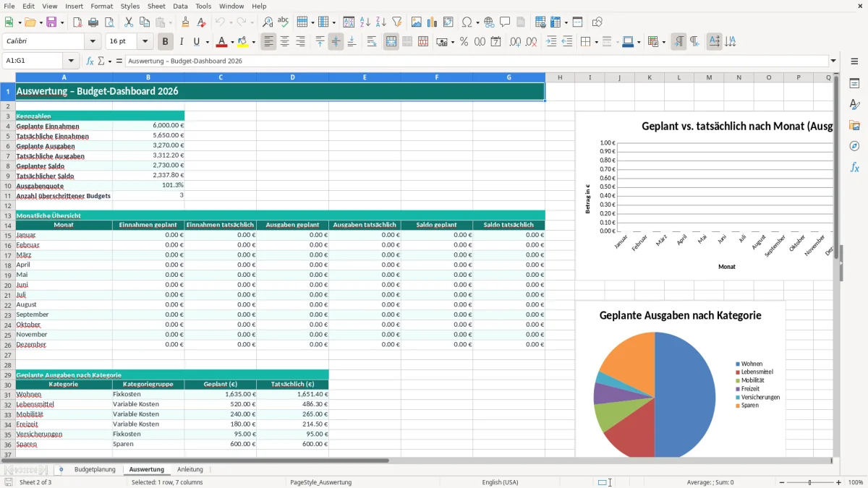Screen dimensions: 868x488
Task: Insert a special character Omega icon
Action: point(466,22)
